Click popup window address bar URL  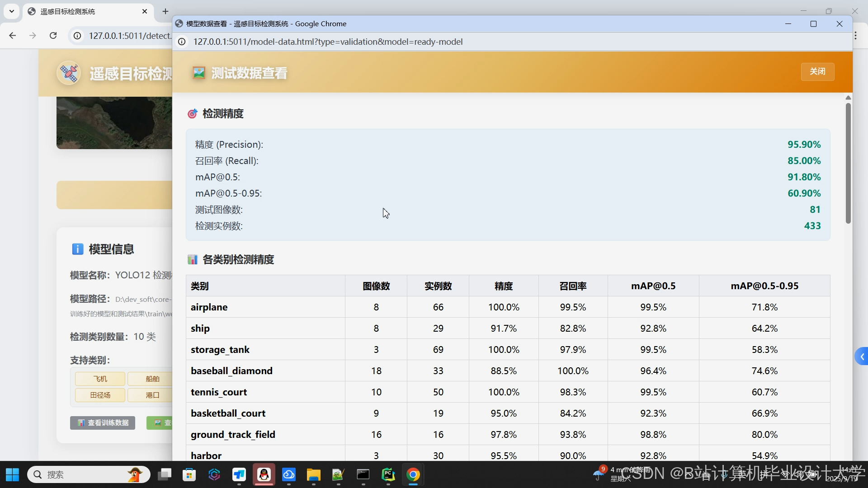click(x=328, y=42)
